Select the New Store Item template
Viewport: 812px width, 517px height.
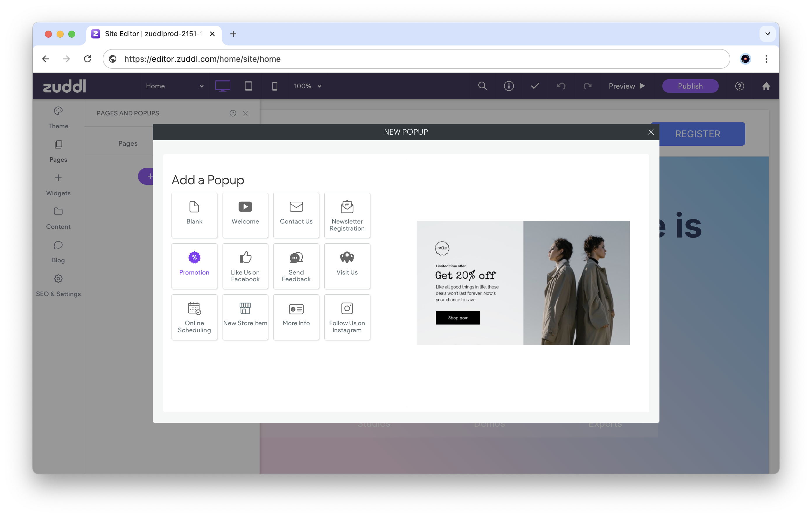(x=245, y=317)
